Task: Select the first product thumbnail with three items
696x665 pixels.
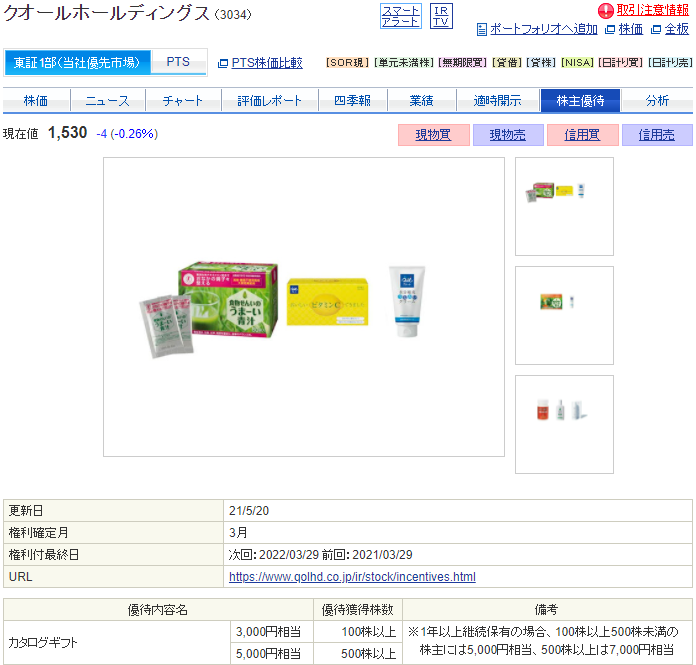Action: (564, 206)
